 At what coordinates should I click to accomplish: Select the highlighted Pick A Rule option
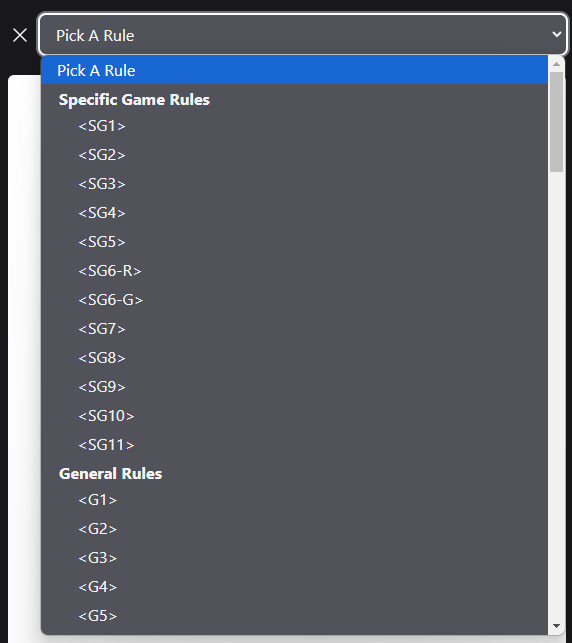(294, 71)
